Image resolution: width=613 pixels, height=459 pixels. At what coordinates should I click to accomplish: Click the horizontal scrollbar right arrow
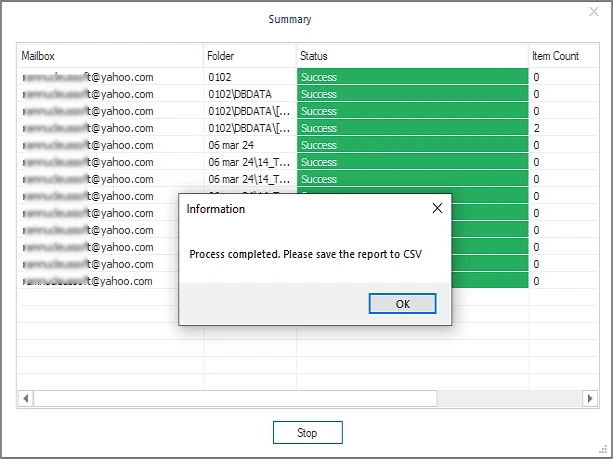[588, 398]
